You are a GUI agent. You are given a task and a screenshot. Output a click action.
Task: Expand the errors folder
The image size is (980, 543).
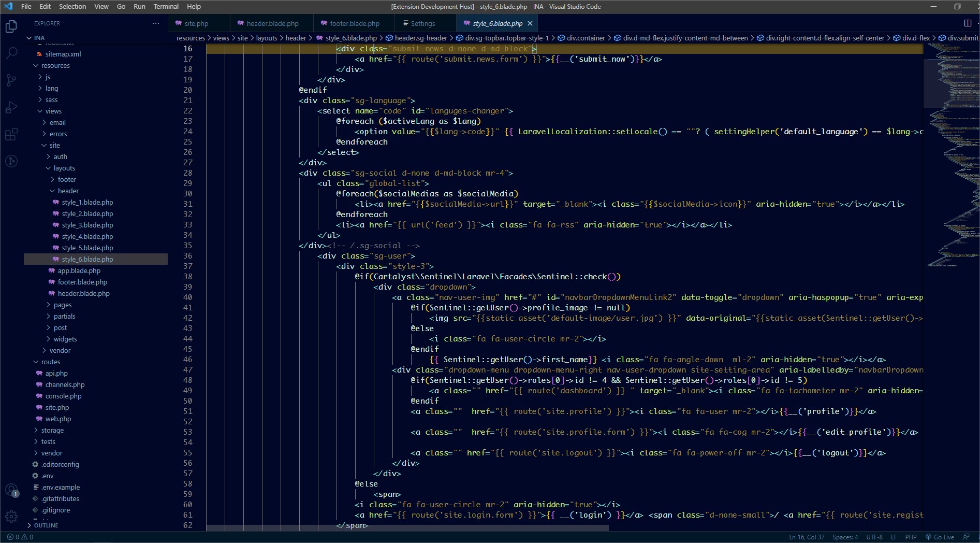click(58, 134)
